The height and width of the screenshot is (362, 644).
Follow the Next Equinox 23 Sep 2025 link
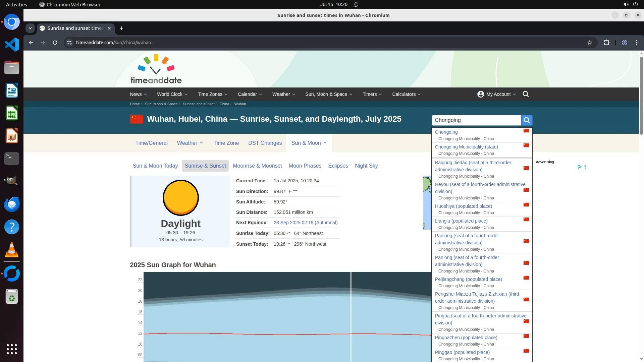pos(305,223)
